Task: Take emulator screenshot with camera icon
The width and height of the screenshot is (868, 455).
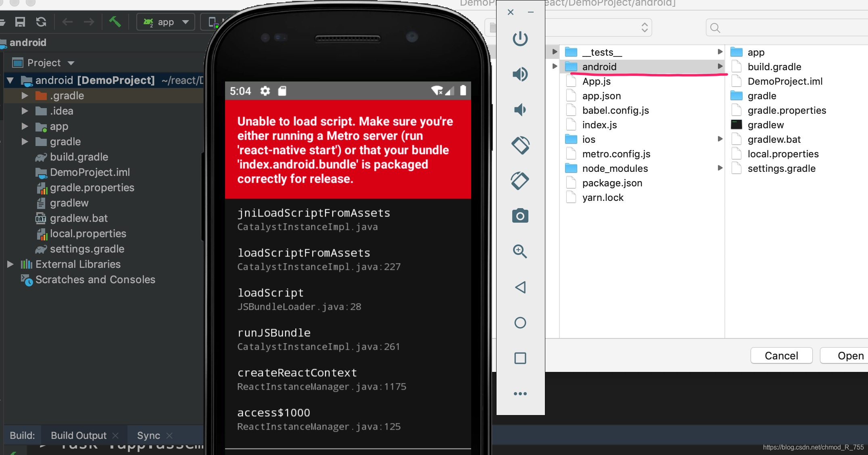Action: pos(520,216)
